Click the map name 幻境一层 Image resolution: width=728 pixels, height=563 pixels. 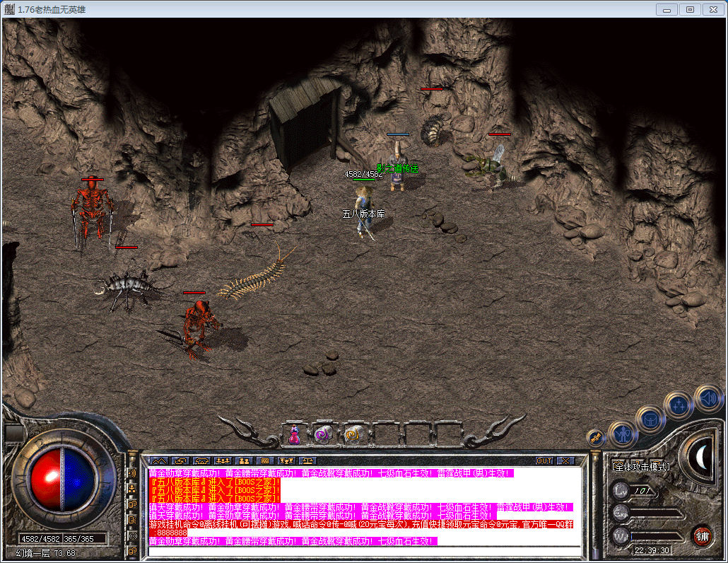click(x=33, y=553)
